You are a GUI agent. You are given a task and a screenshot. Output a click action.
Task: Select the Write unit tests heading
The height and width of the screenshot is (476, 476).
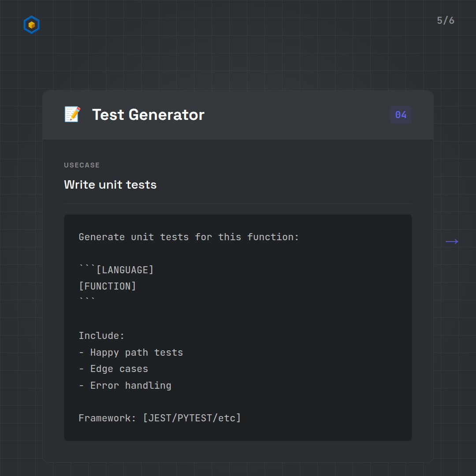110,185
